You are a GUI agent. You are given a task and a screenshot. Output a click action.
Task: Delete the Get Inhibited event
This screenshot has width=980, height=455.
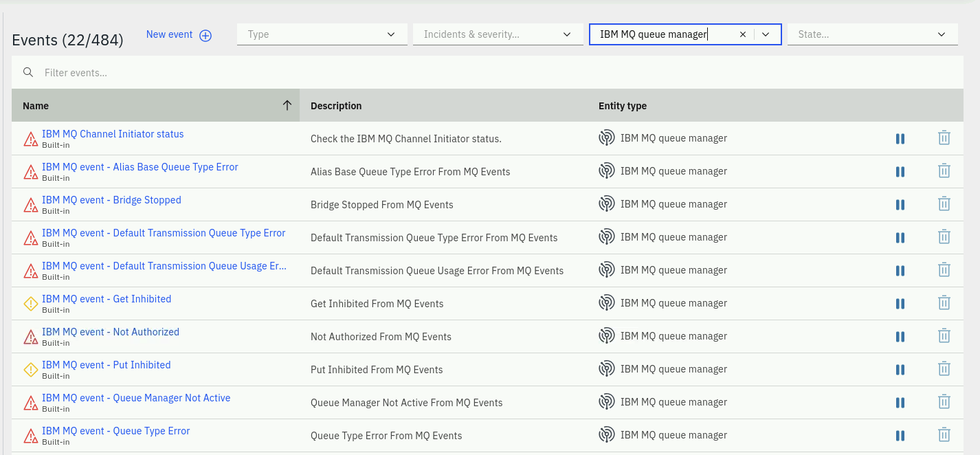coord(944,303)
